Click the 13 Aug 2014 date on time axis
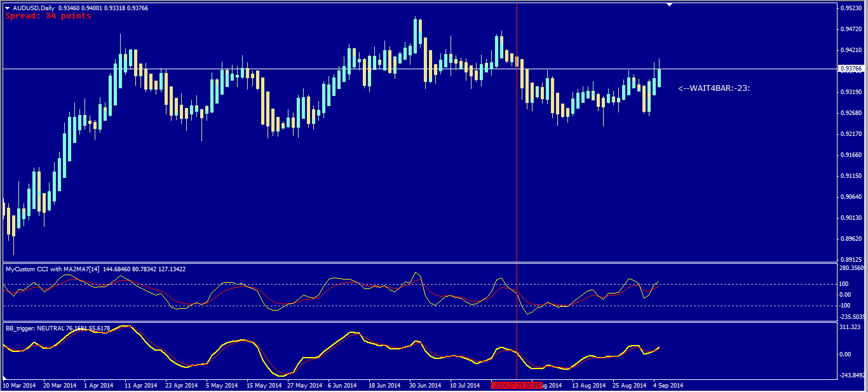 point(588,385)
